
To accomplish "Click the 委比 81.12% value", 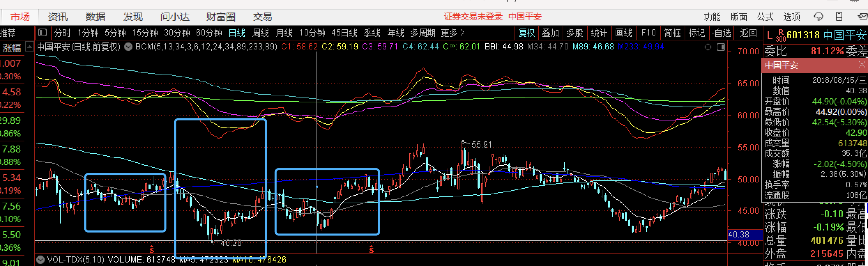I will 827,51.
